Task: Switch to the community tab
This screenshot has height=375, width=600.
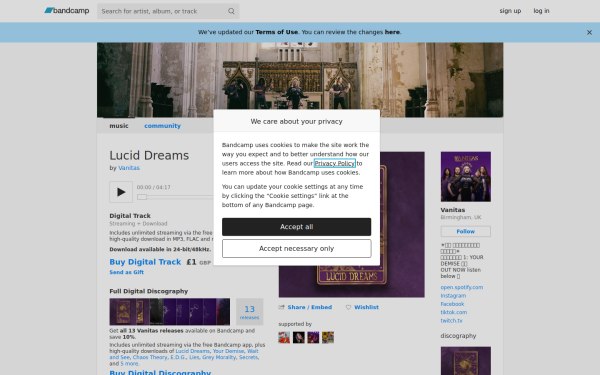Action: click(162, 126)
